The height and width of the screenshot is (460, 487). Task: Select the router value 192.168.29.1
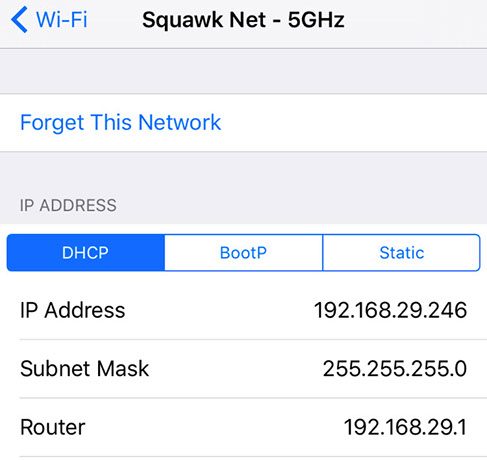(405, 427)
